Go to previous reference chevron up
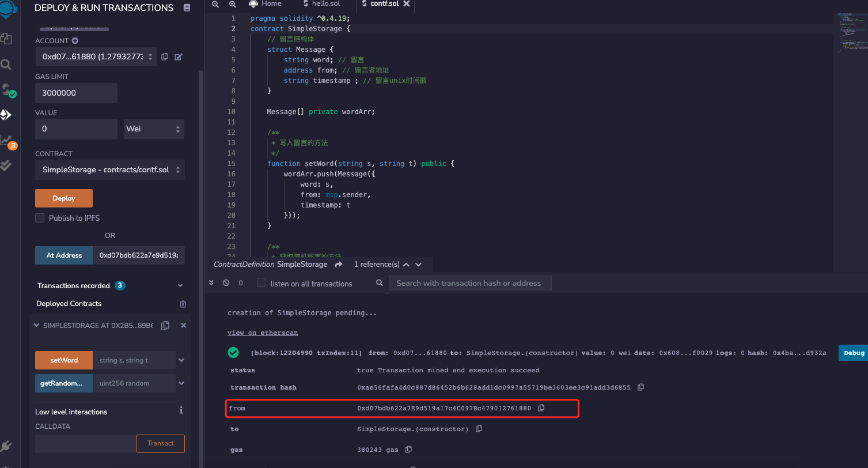The width and height of the screenshot is (868, 468). point(406,265)
